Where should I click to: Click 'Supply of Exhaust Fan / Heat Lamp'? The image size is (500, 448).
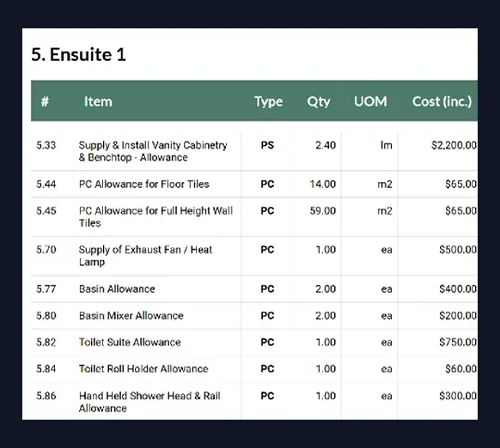coord(145,256)
